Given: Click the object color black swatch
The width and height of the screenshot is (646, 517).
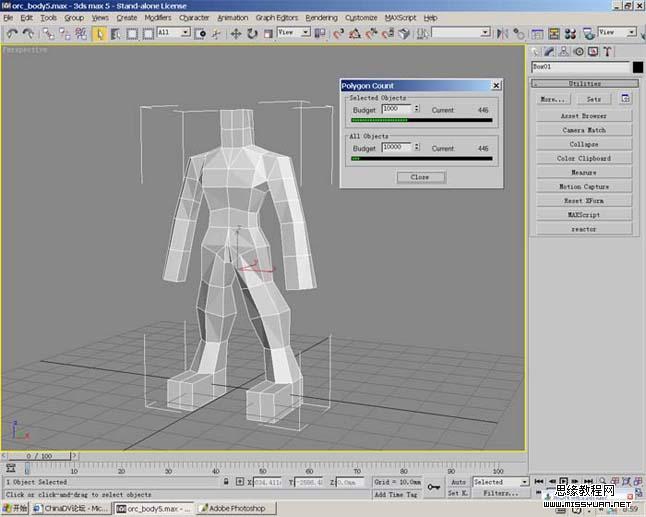Looking at the screenshot, I should click(638, 67).
